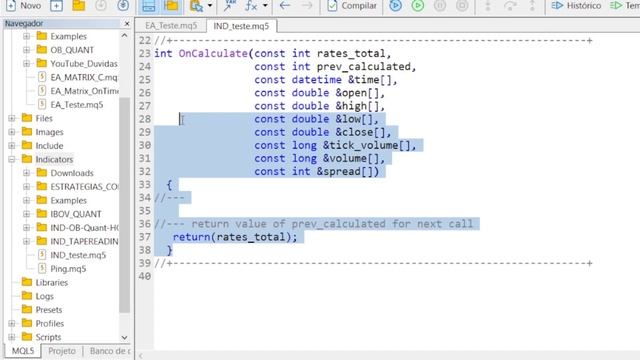
Task: Click the Compilar button
Action: [352, 6]
